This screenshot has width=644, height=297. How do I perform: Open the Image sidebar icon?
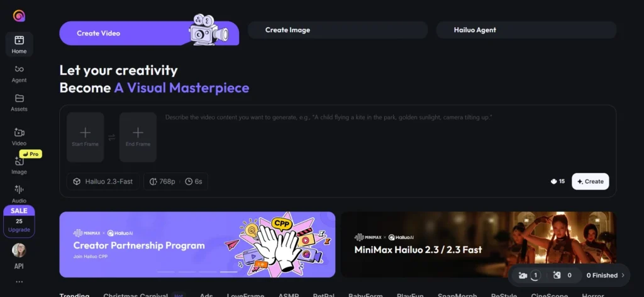[x=19, y=161]
